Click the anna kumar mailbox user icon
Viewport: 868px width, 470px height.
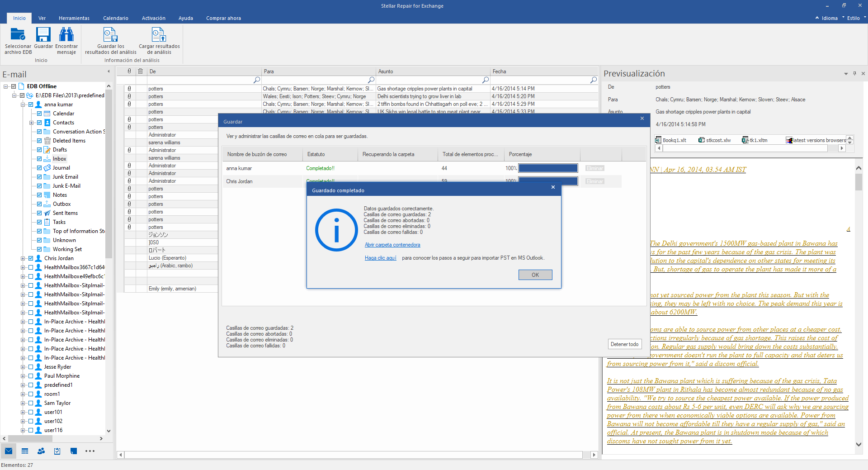(38, 104)
